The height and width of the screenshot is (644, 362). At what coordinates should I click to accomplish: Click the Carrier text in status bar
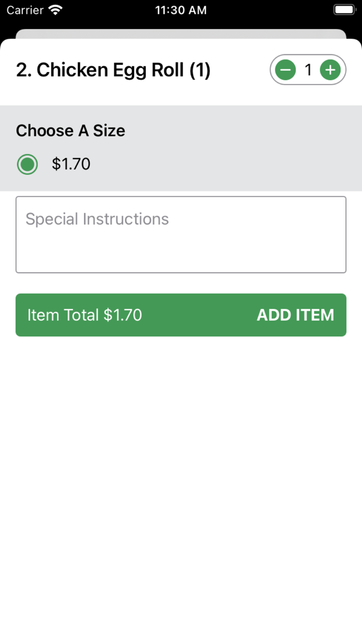click(25, 10)
